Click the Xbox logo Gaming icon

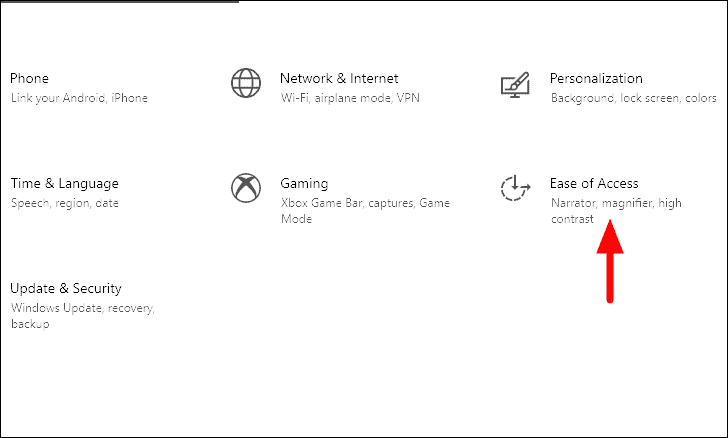(246, 188)
